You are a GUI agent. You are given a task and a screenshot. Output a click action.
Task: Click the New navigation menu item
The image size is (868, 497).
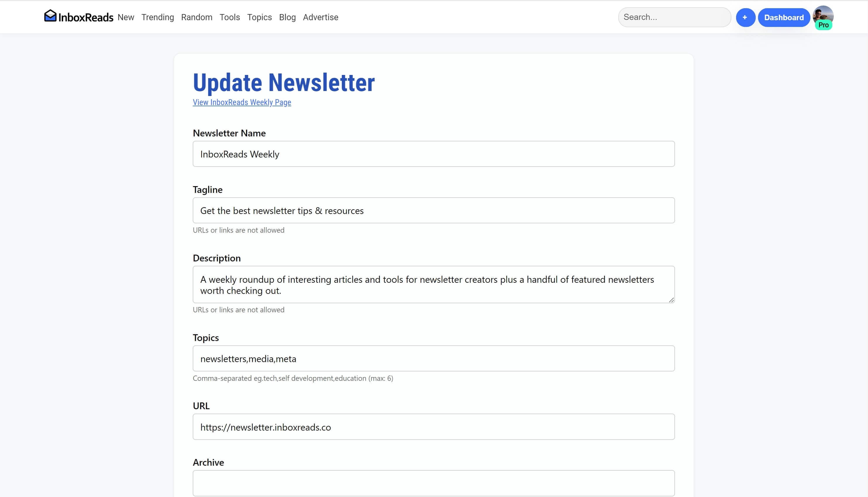[126, 17]
